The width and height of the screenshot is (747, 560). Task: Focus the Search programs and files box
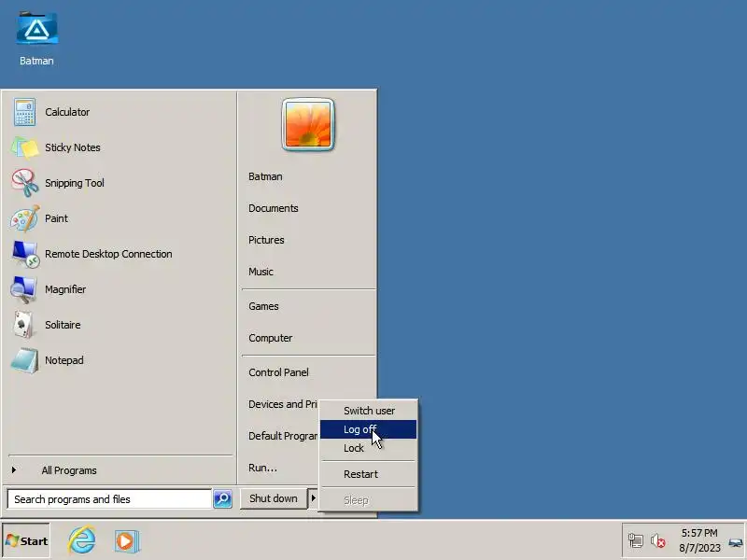pyautogui.click(x=109, y=499)
